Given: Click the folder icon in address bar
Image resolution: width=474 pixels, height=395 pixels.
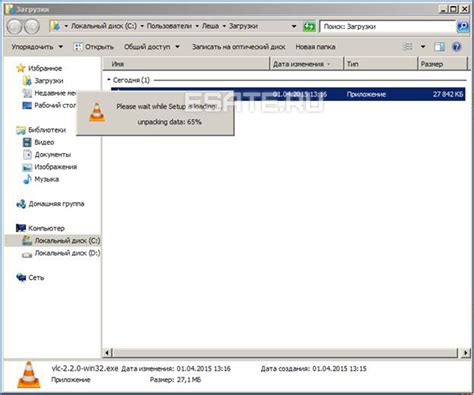Looking at the screenshot, I should (x=55, y=26).
